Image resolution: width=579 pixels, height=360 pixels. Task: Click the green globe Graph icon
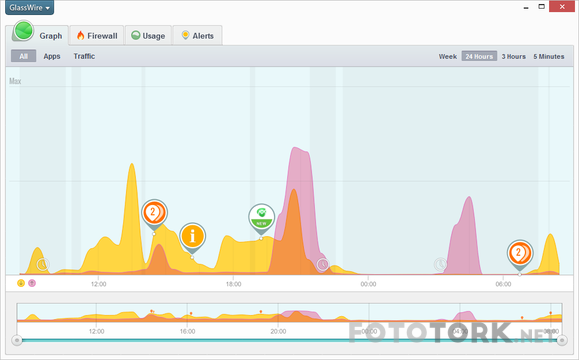point(23,31)
